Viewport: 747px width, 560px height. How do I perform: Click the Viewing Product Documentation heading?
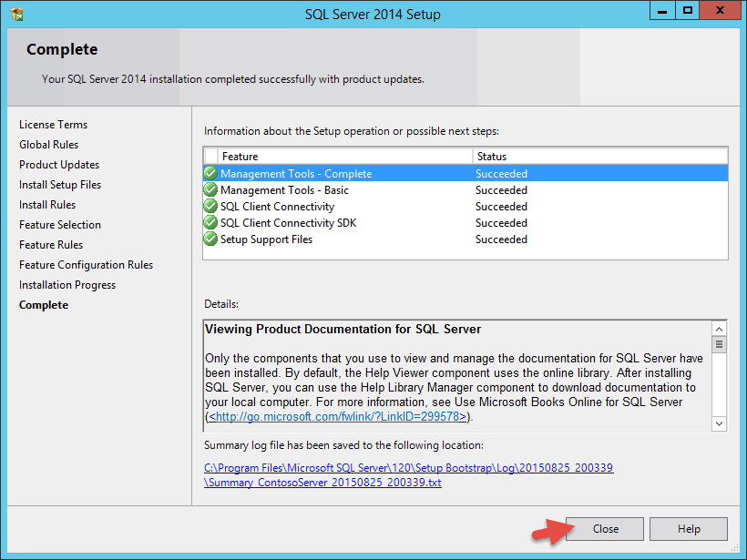tap(343, 329)
